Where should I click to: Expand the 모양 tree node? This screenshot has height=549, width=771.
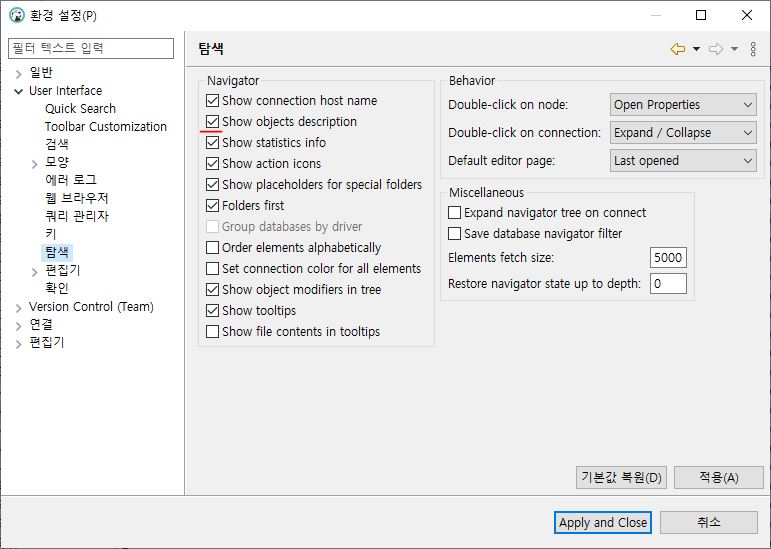pos(34,164)
